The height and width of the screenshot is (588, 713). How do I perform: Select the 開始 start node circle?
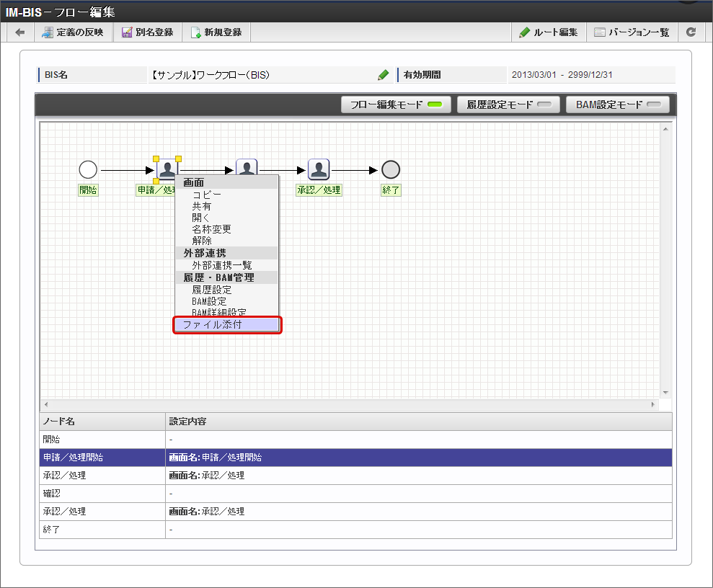coord(88,170)
